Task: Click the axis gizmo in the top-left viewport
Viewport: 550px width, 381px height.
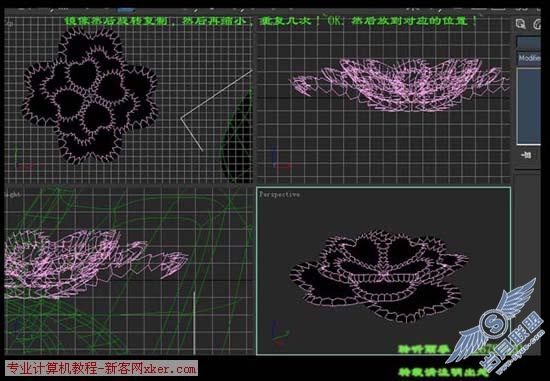Action: tap(22, 159)
